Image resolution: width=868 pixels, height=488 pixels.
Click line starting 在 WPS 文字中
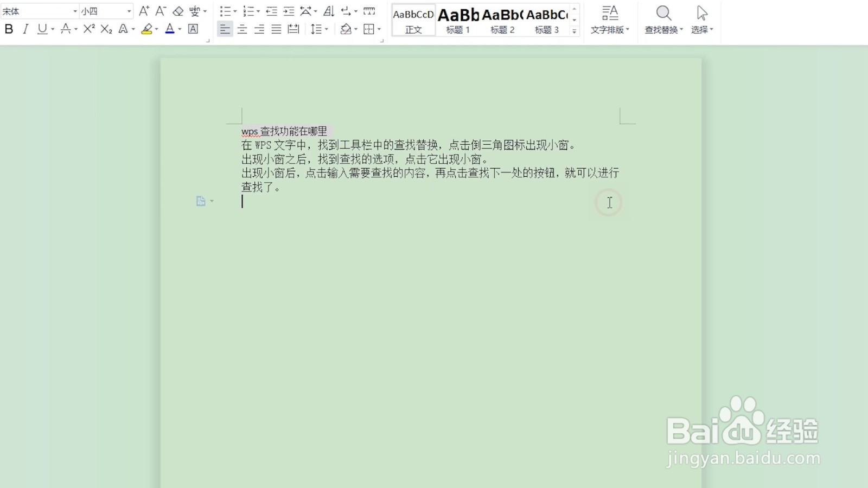pos(409,145)
